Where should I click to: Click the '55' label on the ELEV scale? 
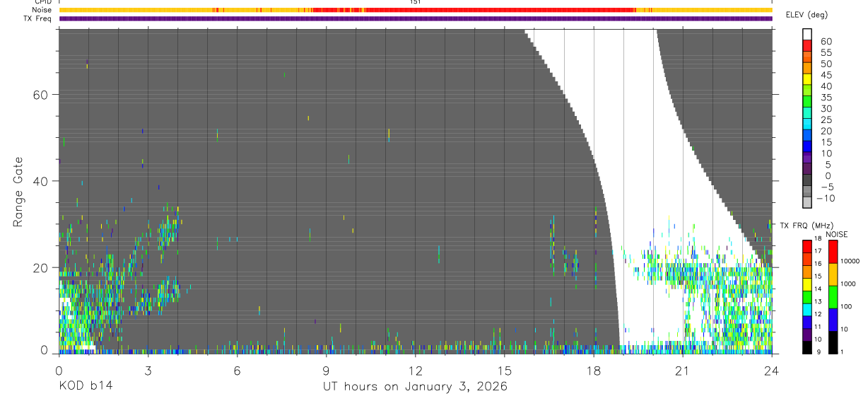click(826, 53)
